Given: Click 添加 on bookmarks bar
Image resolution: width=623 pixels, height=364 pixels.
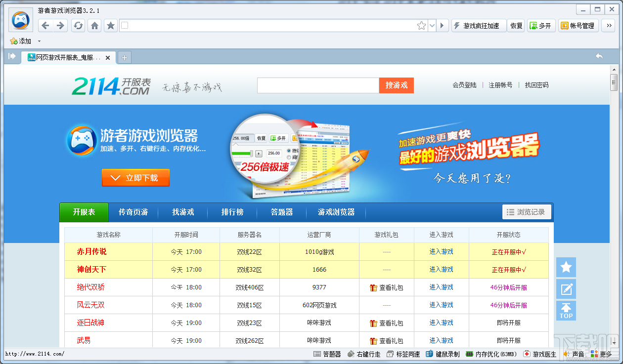Looking at the screenshot, I should pos(21,41).
